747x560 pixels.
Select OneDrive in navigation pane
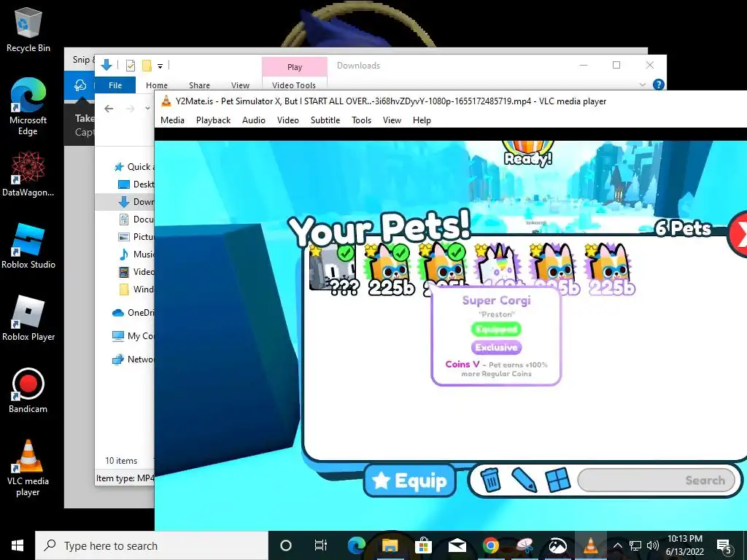(133, 312)
